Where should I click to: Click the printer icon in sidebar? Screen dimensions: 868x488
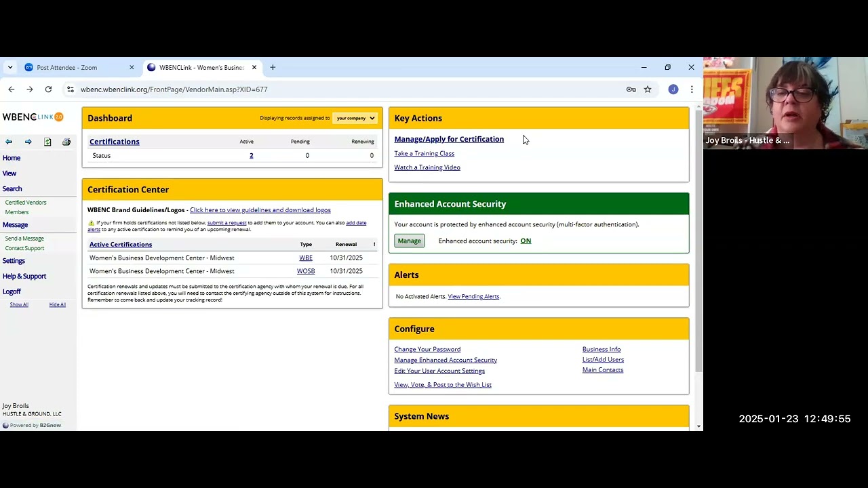coord(66,142)
